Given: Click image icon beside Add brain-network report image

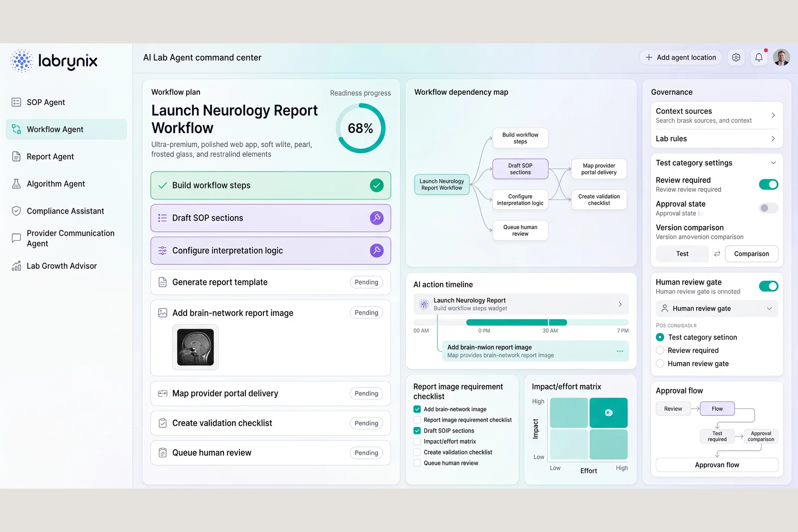Looking at the screenshot, I should pyautogui.click(x=163, y=313).
